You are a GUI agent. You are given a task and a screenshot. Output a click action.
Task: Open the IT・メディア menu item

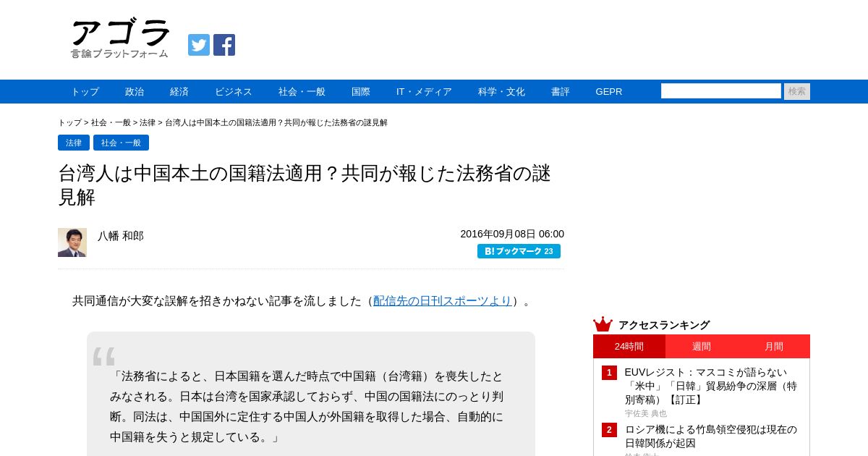424,92
